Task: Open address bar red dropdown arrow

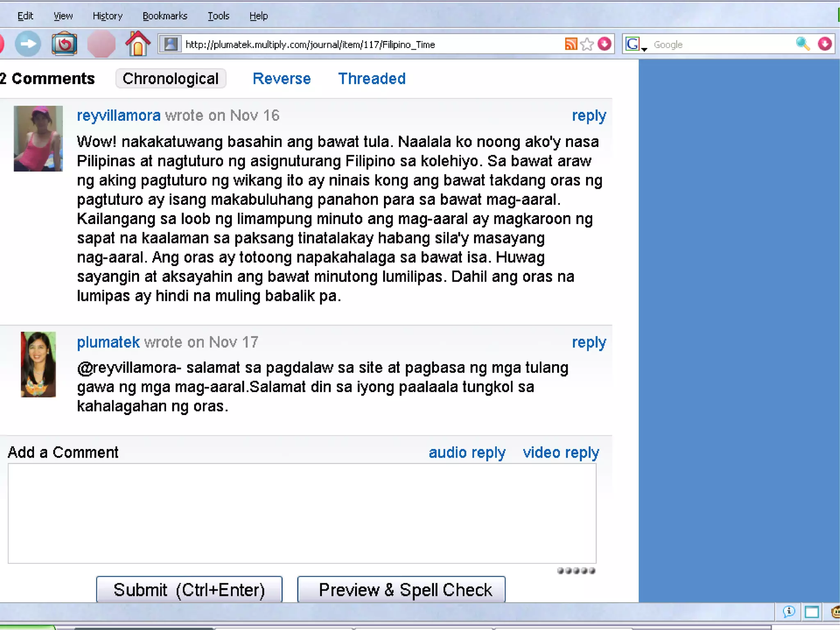Action: point(605,44)
